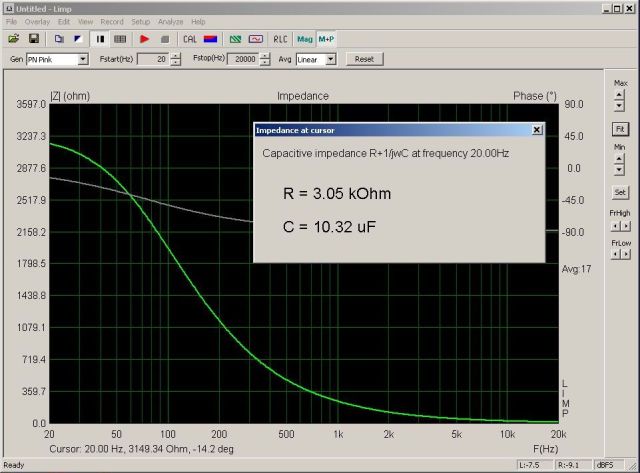Increase Fstart with the up spinner

click(x=176, y=56)
